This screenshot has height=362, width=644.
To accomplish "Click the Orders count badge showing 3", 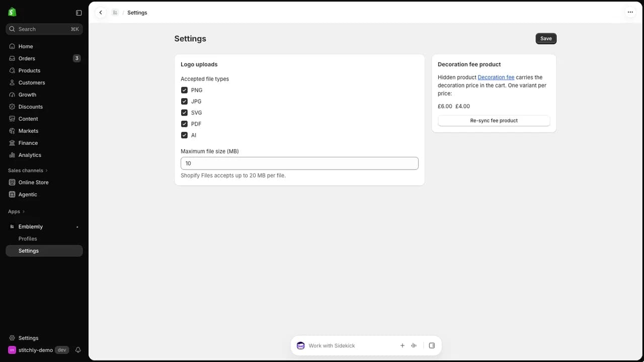I will (x=77, y=58).
